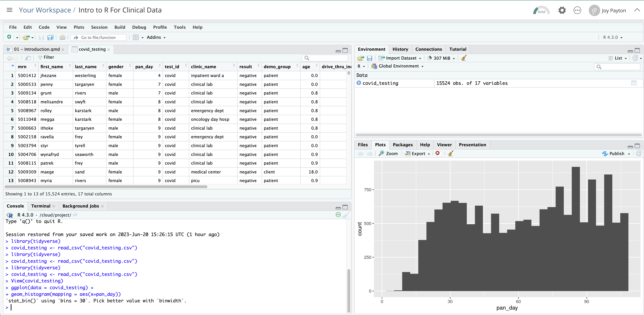
Task: Sort by the pan_day column header
Action: click(144, 67)
